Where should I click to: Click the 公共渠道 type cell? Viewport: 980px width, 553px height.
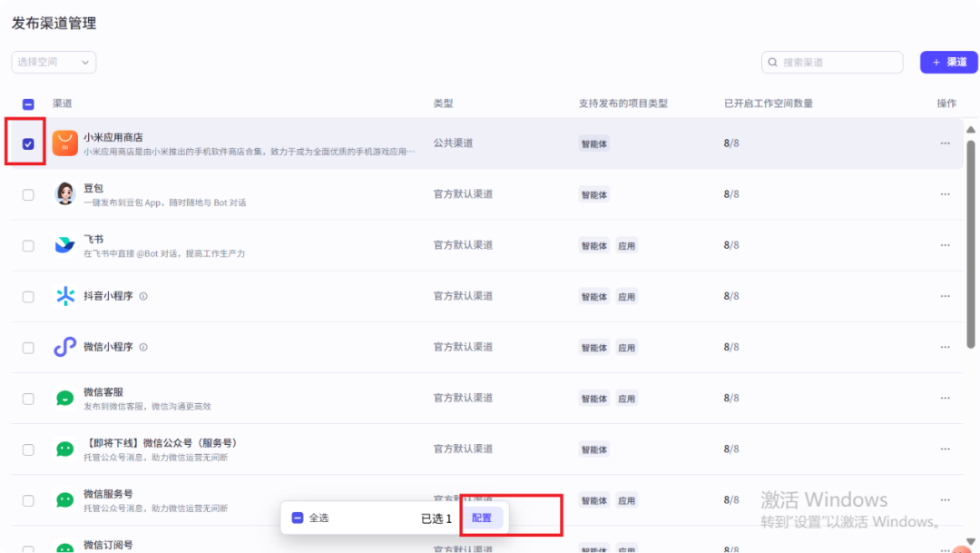click(x=453, y=143)
